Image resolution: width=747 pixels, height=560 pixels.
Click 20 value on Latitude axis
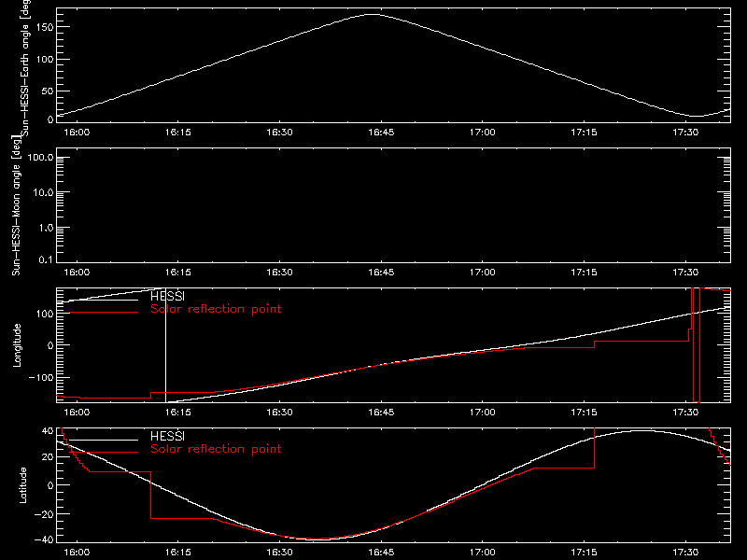pyautogui.click(x=48, y=457)
